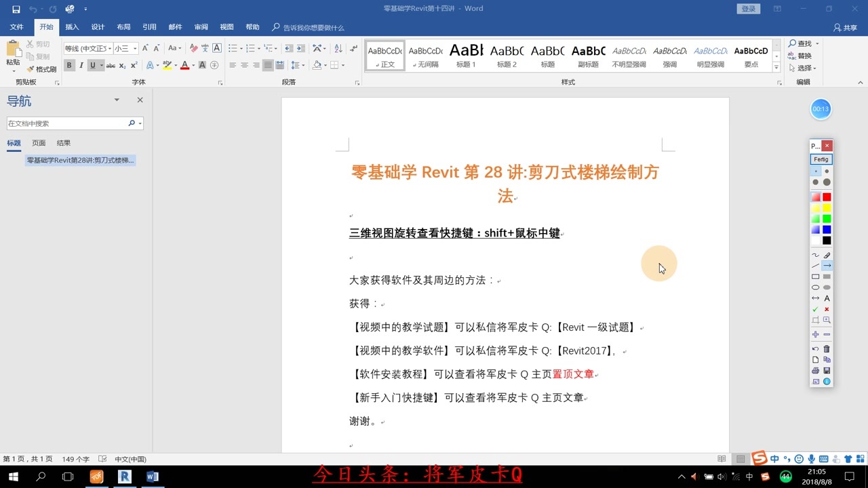868x488 pixels.
Task: Open the font size dropdown (小三)
Action: click(x=135, y=48)
